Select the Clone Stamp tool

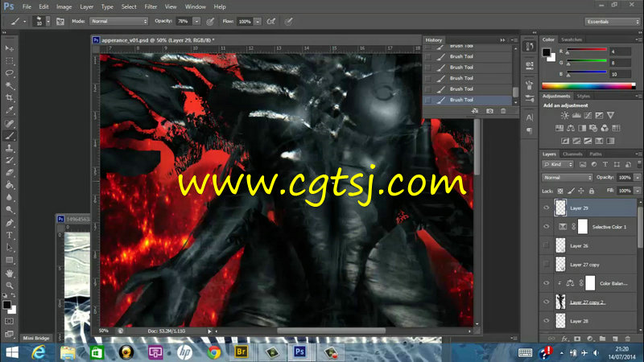[x=10, y=148]
